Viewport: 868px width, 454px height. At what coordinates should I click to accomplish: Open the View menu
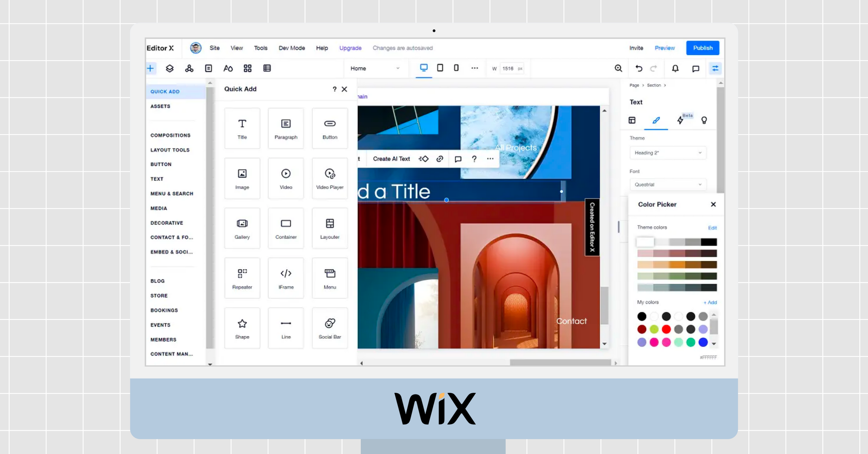tap(237, 48)
